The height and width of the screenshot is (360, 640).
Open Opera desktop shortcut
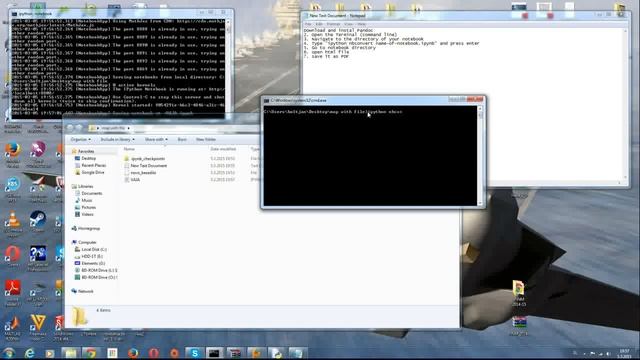click(x=13, y=254)
